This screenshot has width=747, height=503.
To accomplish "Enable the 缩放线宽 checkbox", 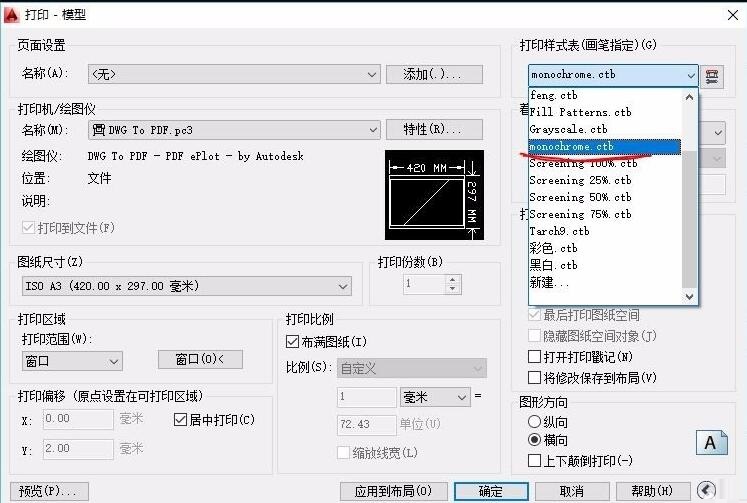I will click(343, 453).
